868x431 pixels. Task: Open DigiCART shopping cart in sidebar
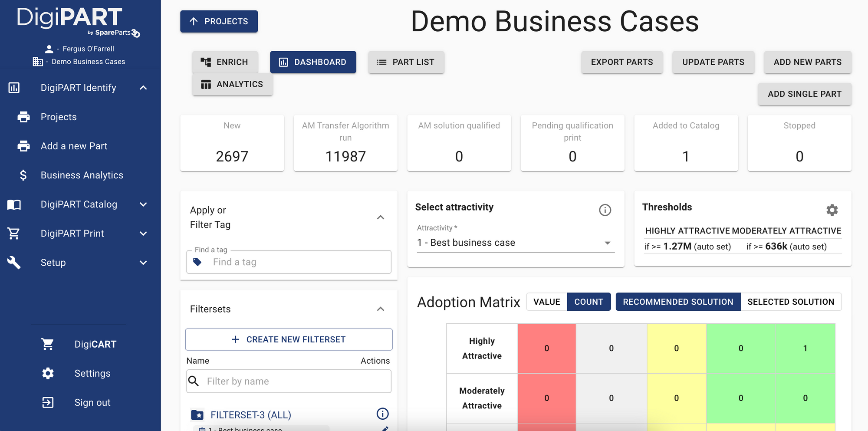48,344
